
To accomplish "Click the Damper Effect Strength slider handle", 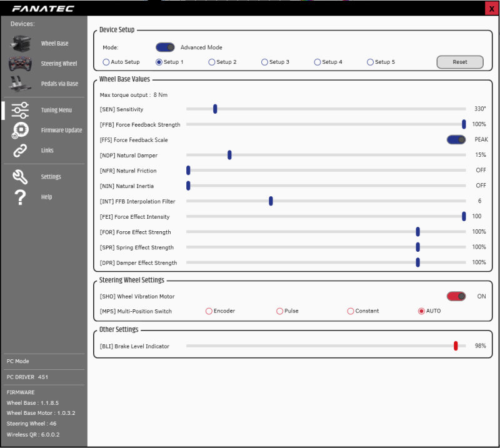I will (x=417, y=262).
